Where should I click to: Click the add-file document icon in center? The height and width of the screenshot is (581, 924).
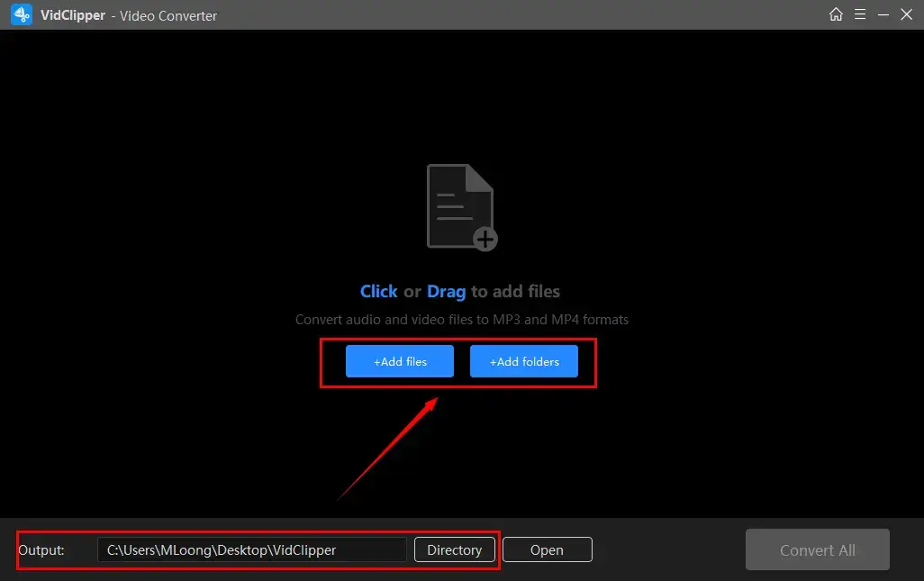coord(460,205)
